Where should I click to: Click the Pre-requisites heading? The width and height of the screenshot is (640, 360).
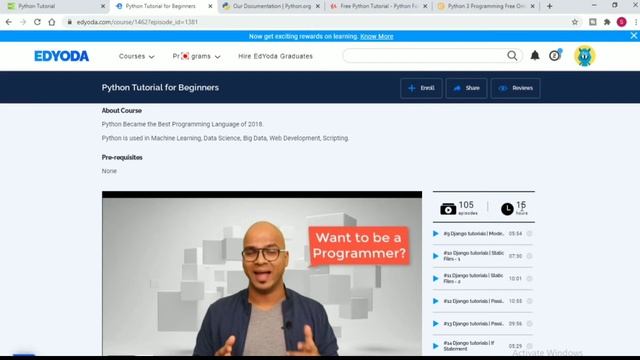pos(122,158)
